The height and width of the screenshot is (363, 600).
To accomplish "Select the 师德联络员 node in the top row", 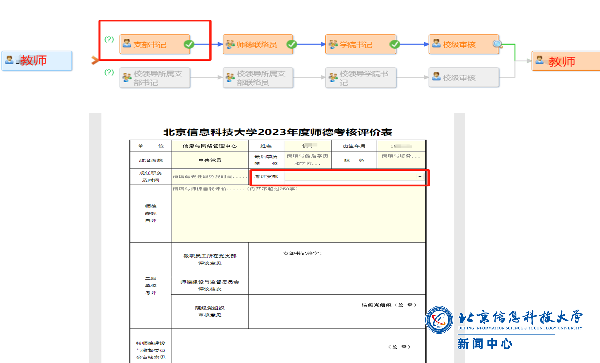I will click(x=258, y=44).
